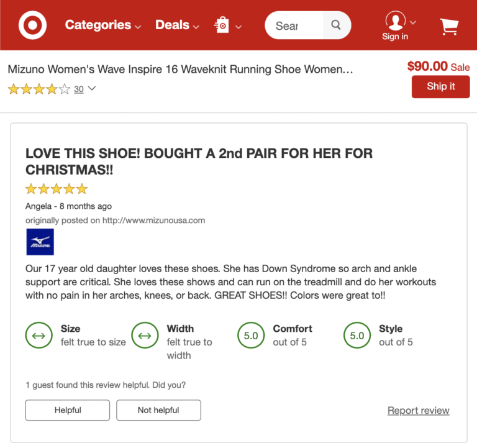Click the Mizuno brand logo thumbnail
This screenshot has height=448, width=477.
pyautogui.click(x=40, y=242)
